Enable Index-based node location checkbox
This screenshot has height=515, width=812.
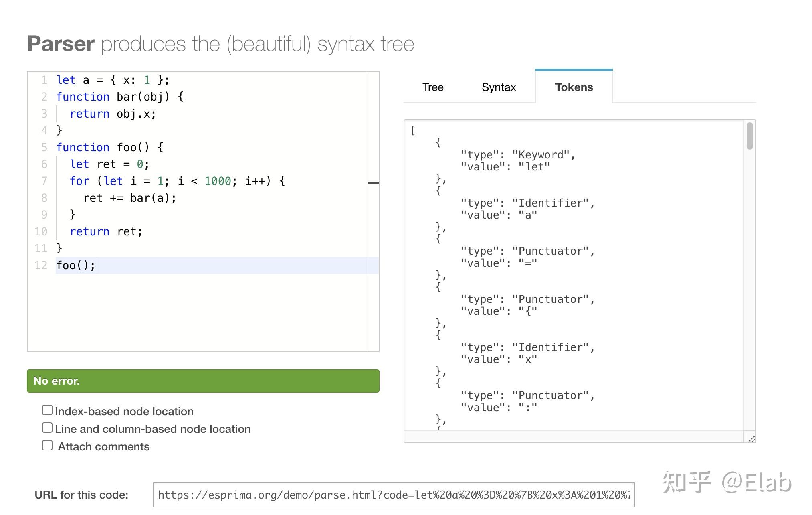click(47, 410)
